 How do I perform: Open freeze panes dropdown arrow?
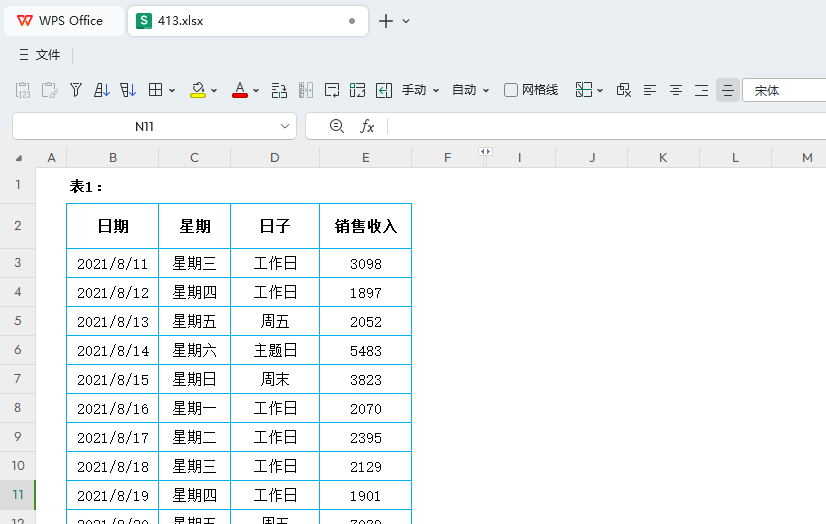(x=600, y=91)
